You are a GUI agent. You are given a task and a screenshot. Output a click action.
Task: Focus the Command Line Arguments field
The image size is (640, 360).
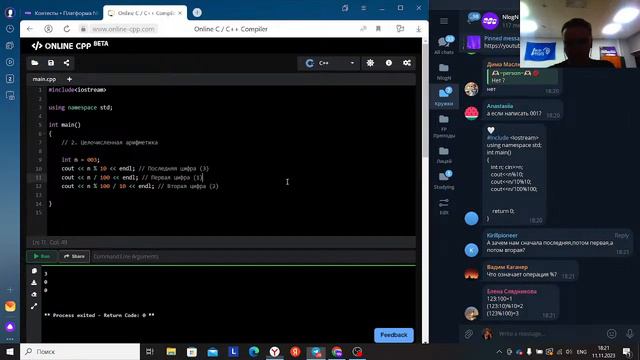point(253,256)
